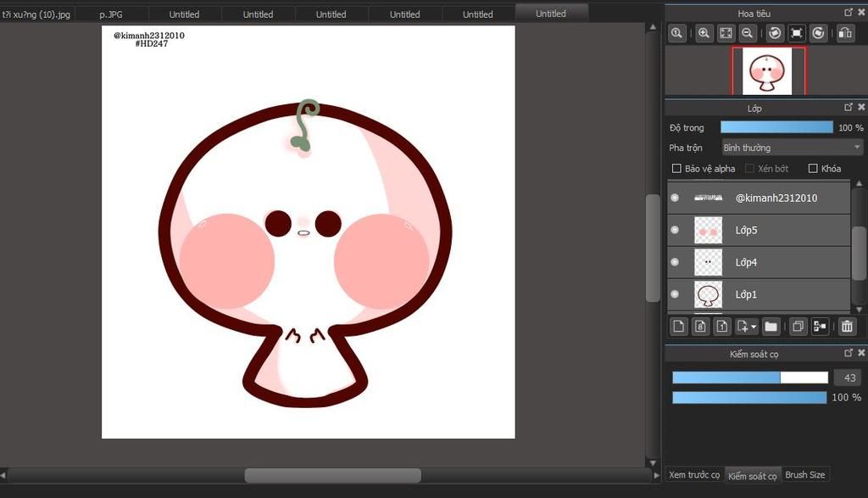
Task: Zoom out using the navigator magnifier
Action: pos(748,33)
